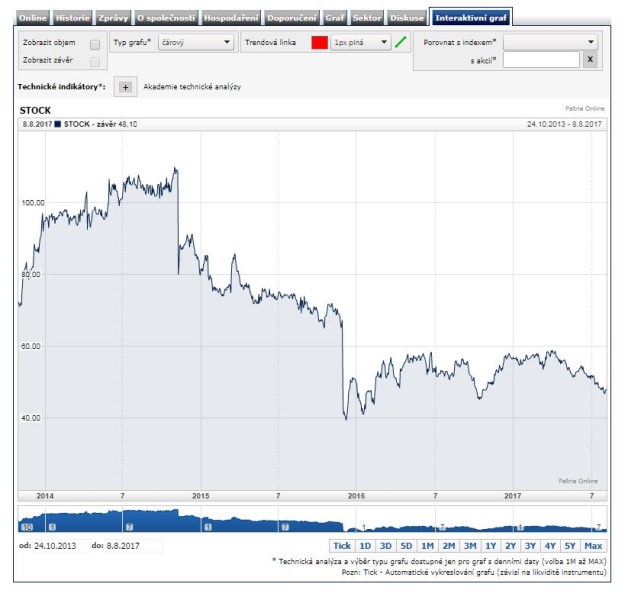This screenshot has height=600, width=641.
Task: Pick the red trend line color swatch
Action: [319, 43]
